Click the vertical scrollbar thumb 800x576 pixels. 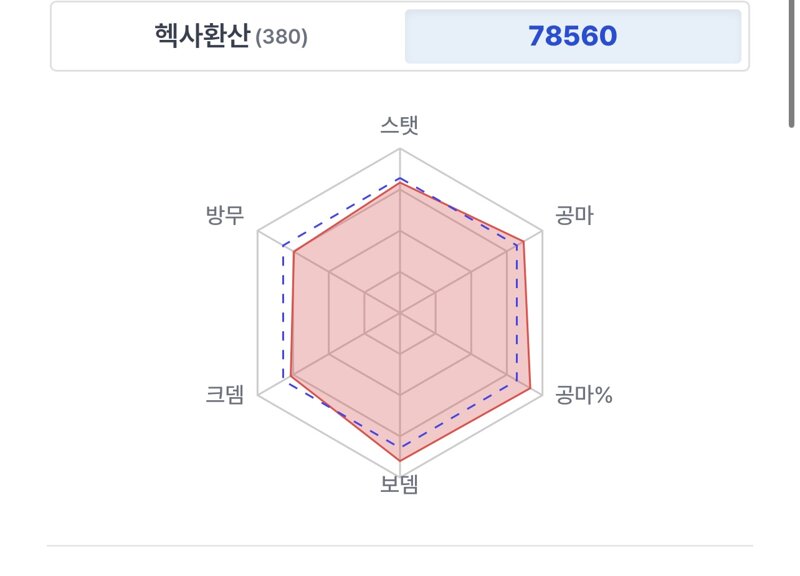(791, 62)
